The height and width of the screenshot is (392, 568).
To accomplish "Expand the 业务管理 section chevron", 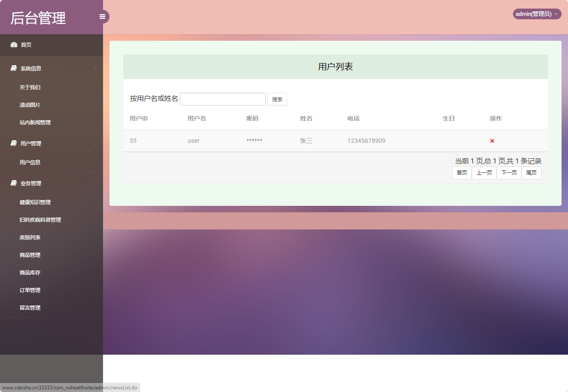I will pos(95,183).
